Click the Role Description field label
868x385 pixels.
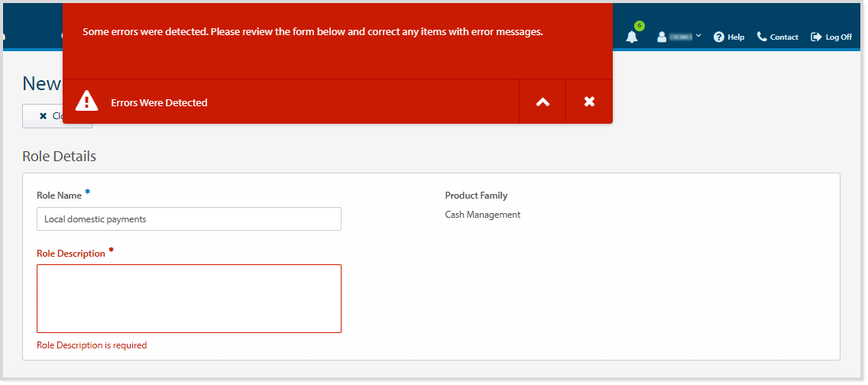pyautogui.click(x=71, y=254)
